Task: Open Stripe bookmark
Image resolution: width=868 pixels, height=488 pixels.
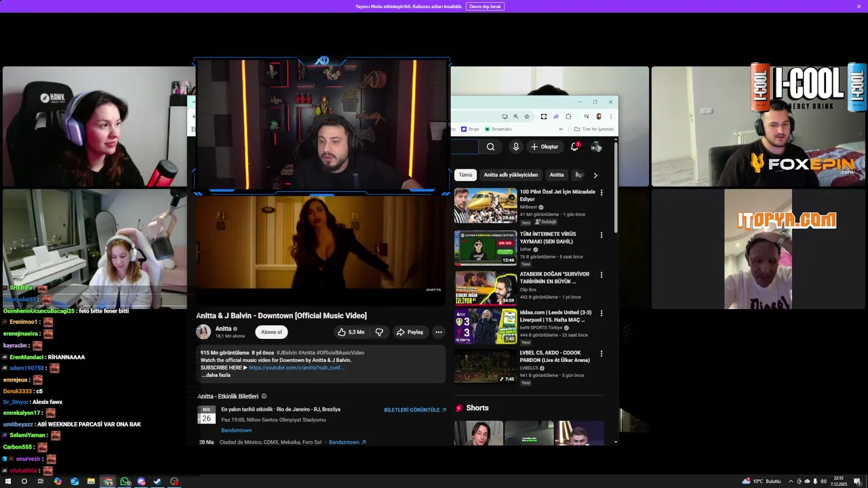Action: point(470,129)
